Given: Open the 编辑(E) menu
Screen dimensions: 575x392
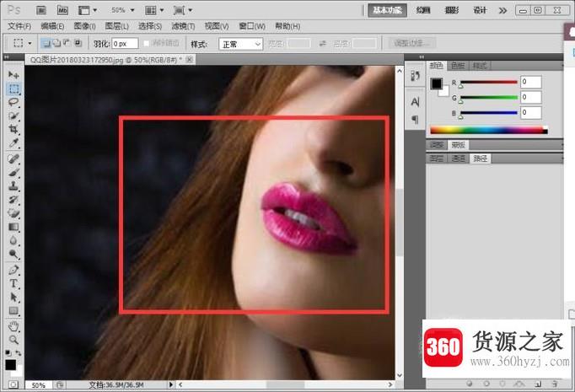Looking at the screenshot, I should tap(52, 26).
